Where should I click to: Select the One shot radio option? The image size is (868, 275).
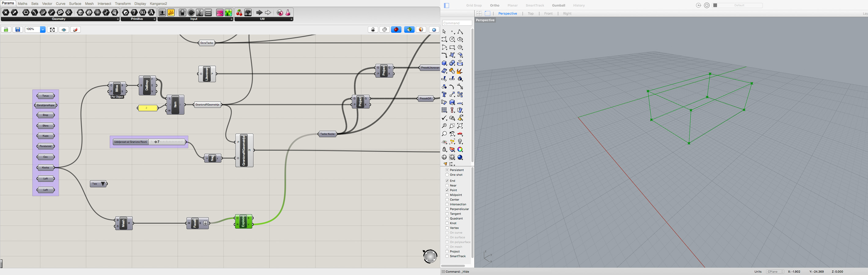(447, 175)
